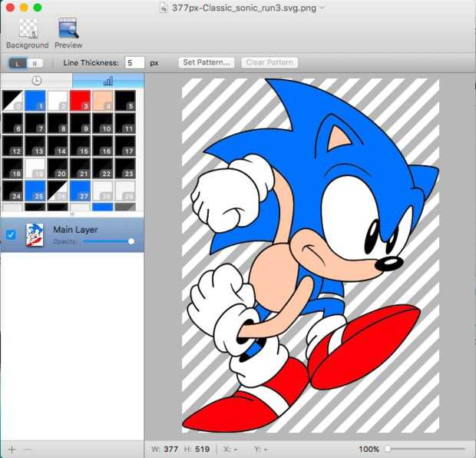Pick white color swatch number 19
This screenshot has width=476, height=458.
[35, 168]
